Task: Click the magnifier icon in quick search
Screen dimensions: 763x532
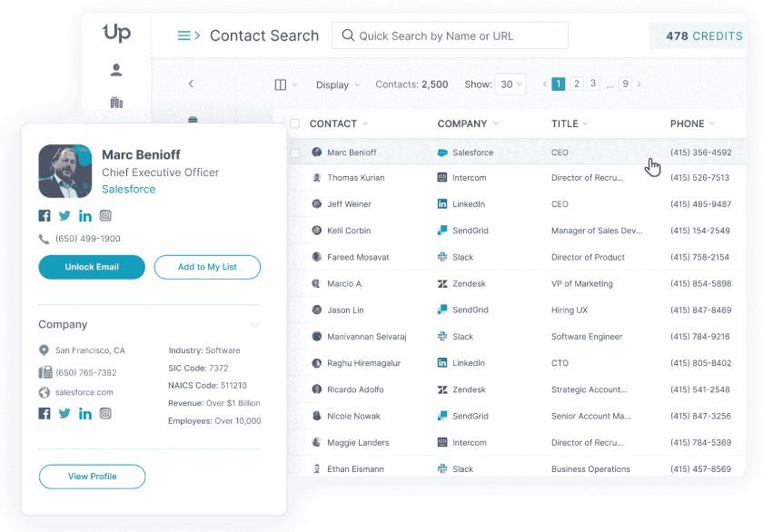Action: tap(348, 35)
